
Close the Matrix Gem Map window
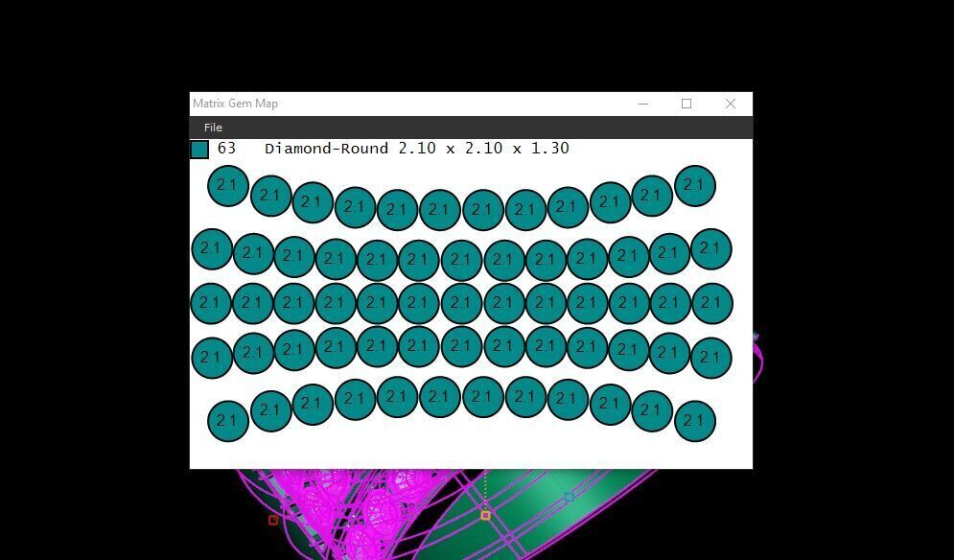[731, 105]
